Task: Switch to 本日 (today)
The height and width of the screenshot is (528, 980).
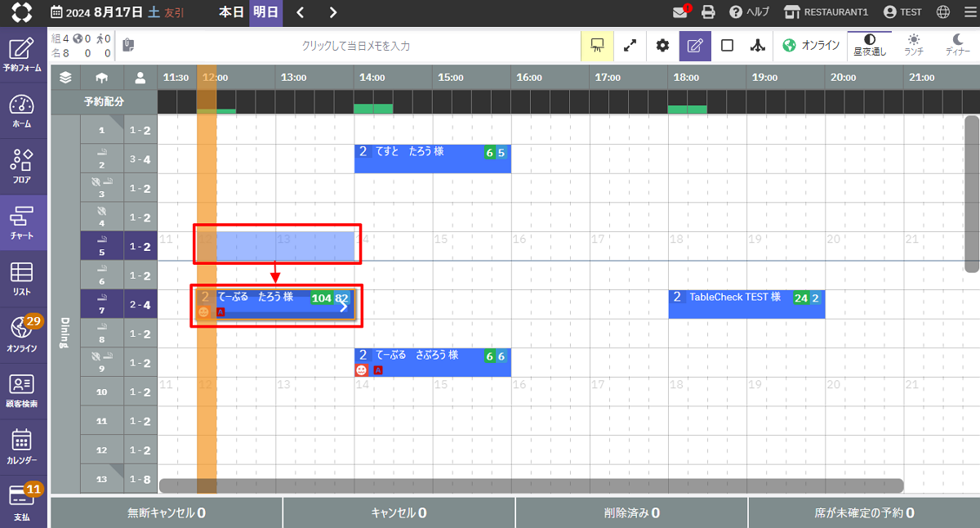Action: coord(231,12)
